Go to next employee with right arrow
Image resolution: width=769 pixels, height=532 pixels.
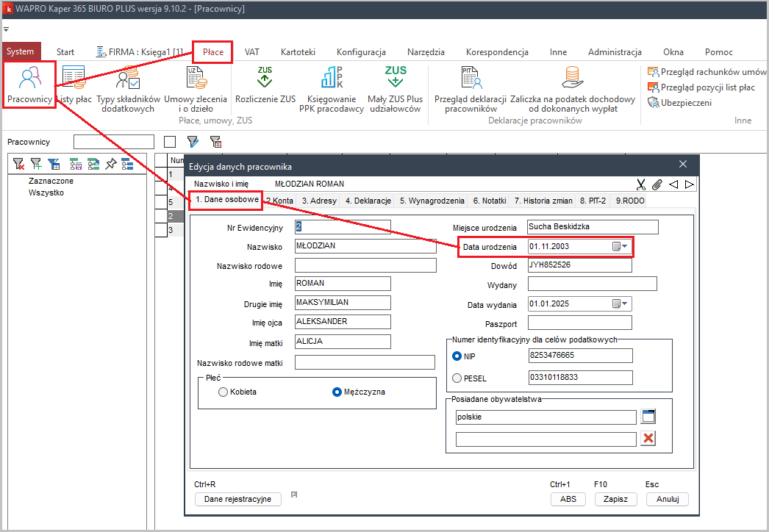pos(689,184)
